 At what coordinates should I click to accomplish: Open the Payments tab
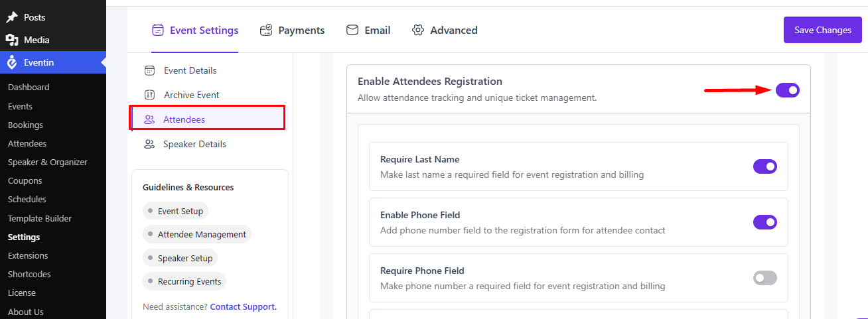click(x=292, y=30)
